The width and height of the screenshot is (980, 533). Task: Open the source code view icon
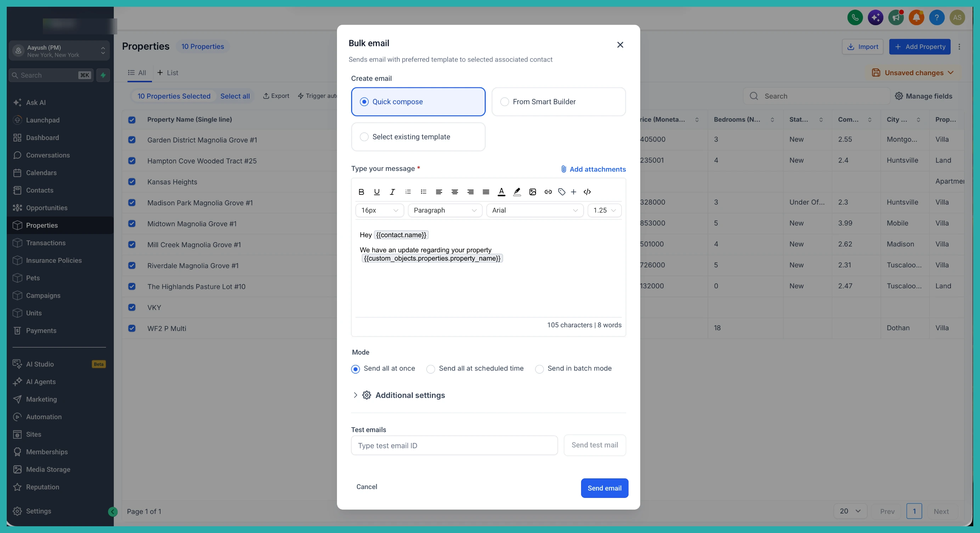click(x=587, y=192)
